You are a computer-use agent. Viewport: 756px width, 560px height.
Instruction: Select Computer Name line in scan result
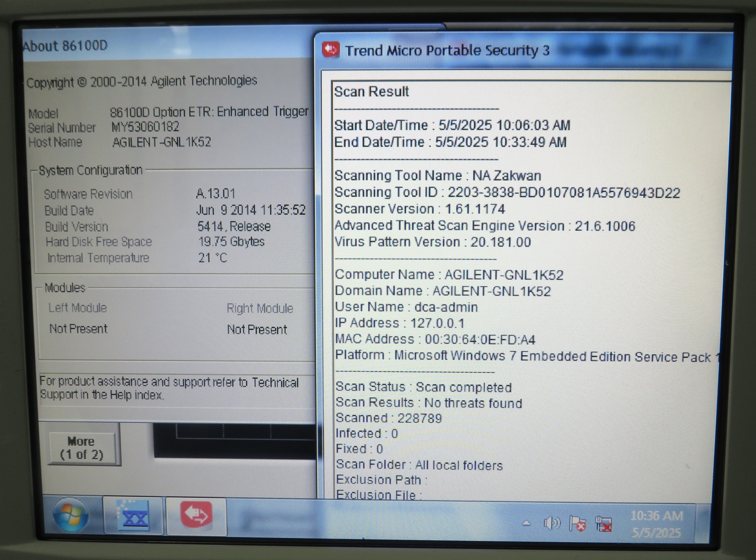(x=449, y=274)
